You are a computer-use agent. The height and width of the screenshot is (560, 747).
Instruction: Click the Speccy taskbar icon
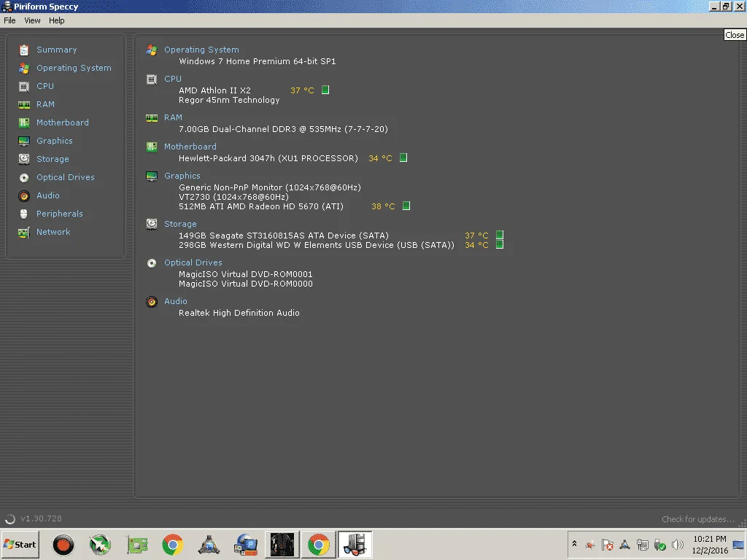[355, 545]
